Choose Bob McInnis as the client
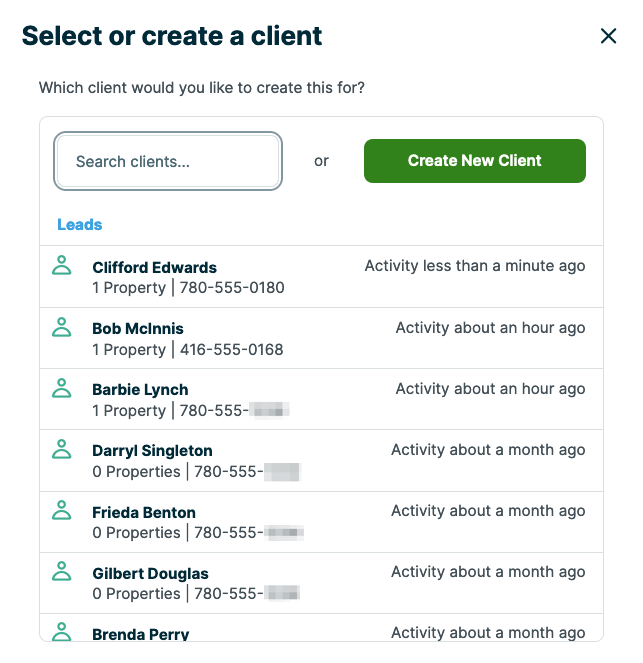Viewport: 643px width, 663px height. coord(138,328)
